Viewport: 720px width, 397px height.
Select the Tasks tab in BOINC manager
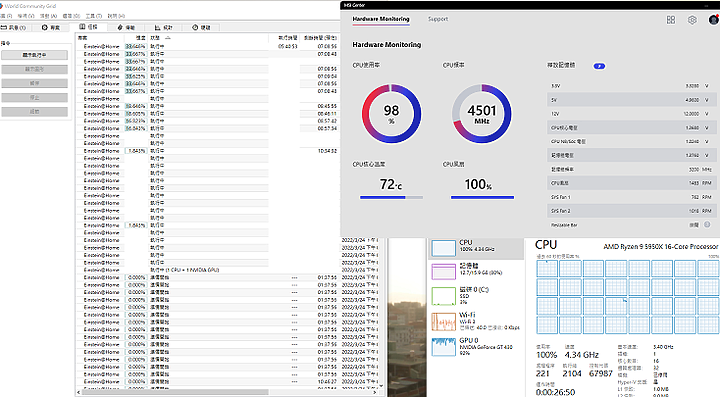[89, 27]
